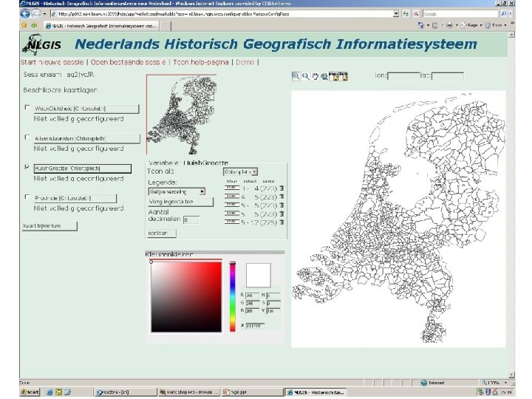Viewport: 532px width, 399px height.
Task: Open the Legenda distribution dropdown
Action: coord(177,191)
